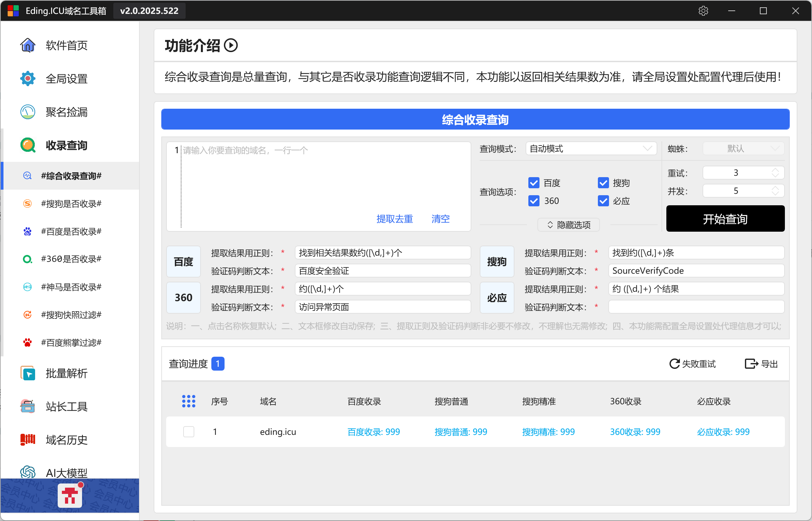Click the 搜狗 SourceVerifyCode input field
The image size is (812, 521).
[696, 271]
